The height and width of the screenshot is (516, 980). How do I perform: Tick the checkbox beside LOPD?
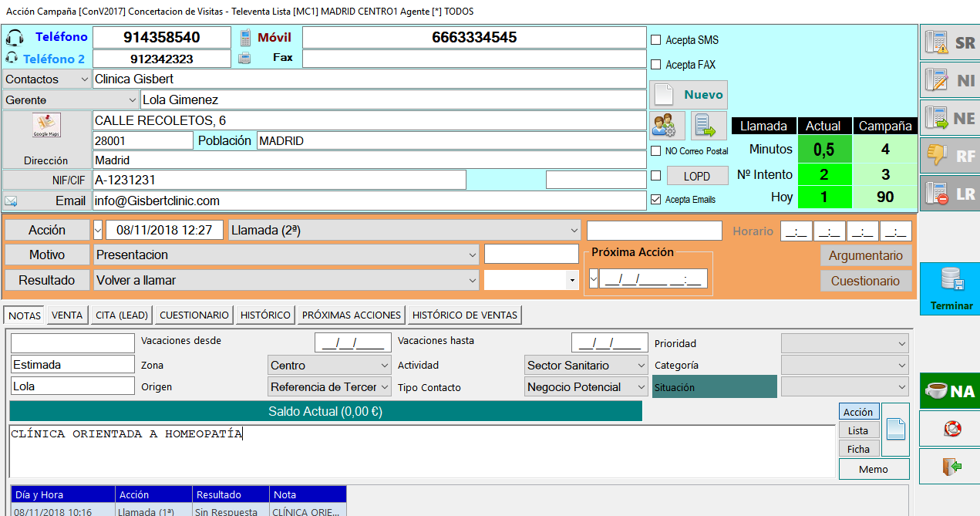(x=656, y=176)
